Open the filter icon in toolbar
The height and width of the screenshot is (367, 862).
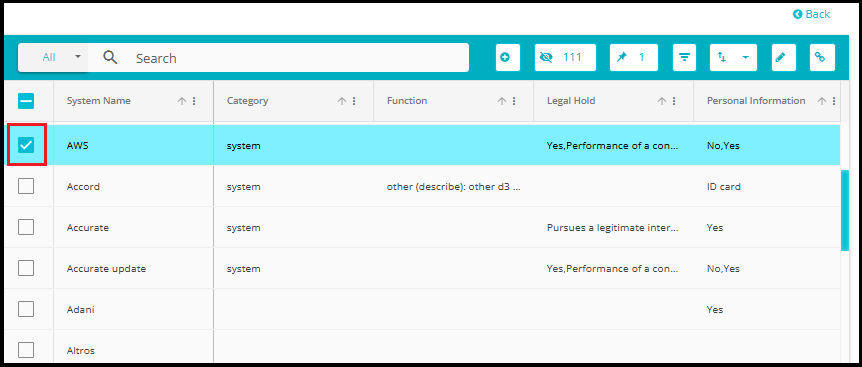click(x=684, y=58)
